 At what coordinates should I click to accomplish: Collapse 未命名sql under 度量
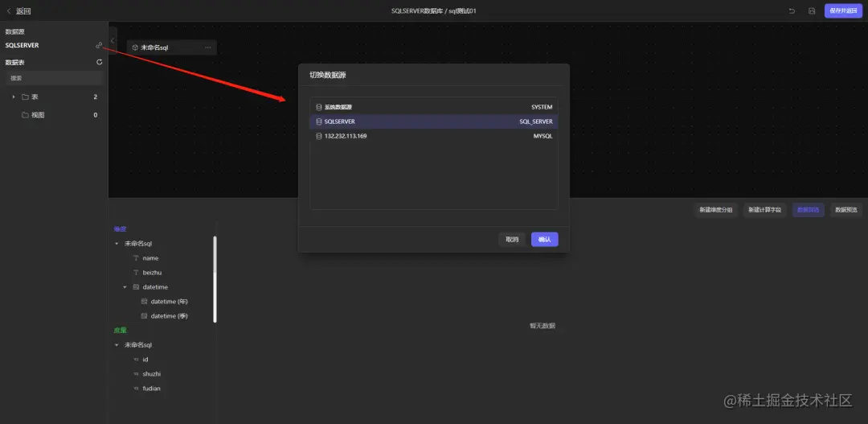117,344
